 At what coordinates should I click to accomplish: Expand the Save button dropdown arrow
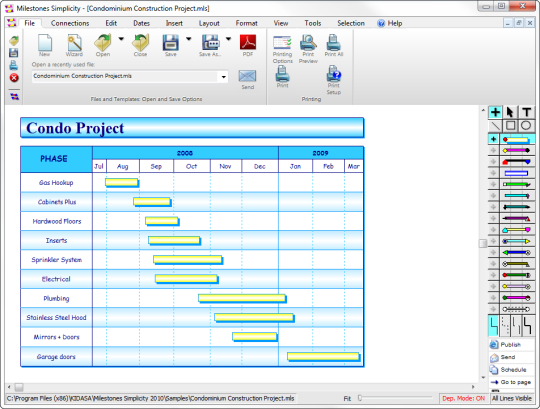click(189, 39)
